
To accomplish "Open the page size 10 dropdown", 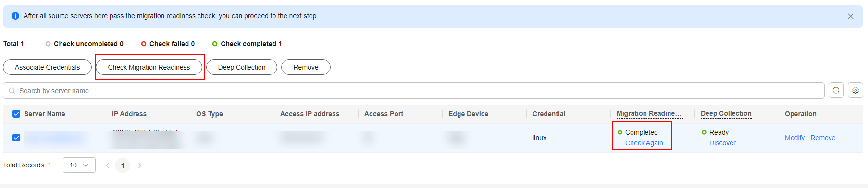I will tap(79, 165).
